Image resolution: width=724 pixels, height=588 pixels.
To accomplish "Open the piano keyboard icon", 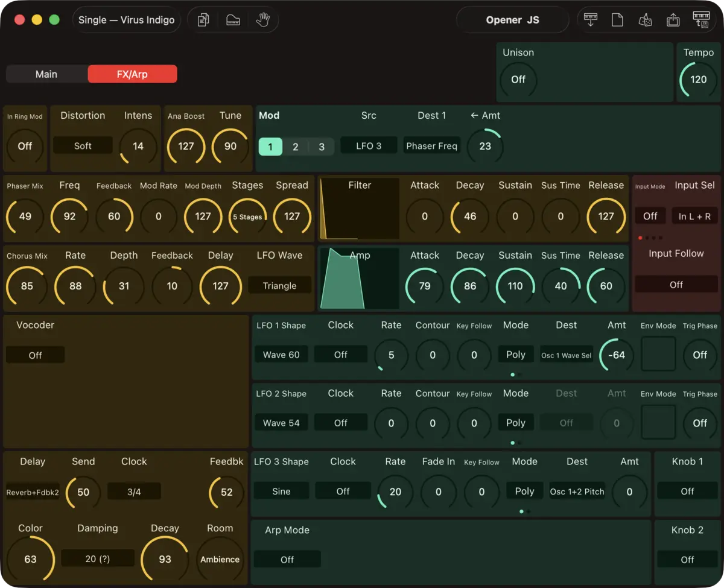I will (x=233, y=20).
